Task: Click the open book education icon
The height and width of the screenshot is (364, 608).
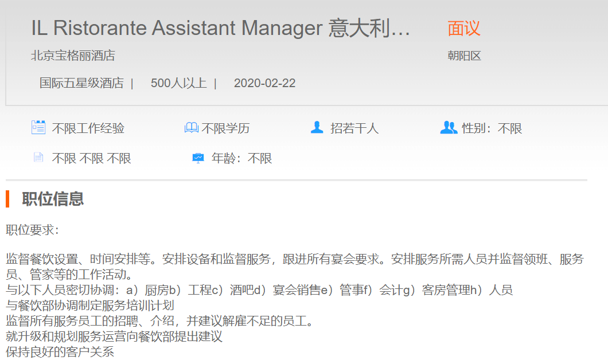Action: (191, 128)
